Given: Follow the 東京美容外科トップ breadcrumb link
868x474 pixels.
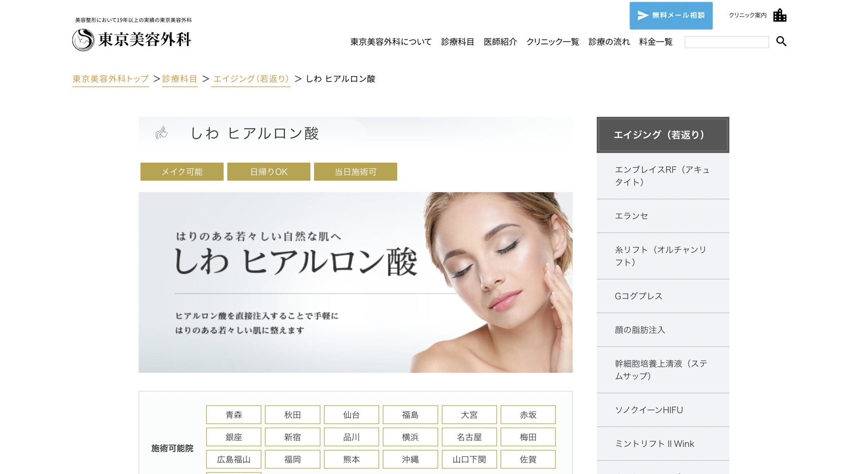Looking at the screenshot, I should point(111,79).
